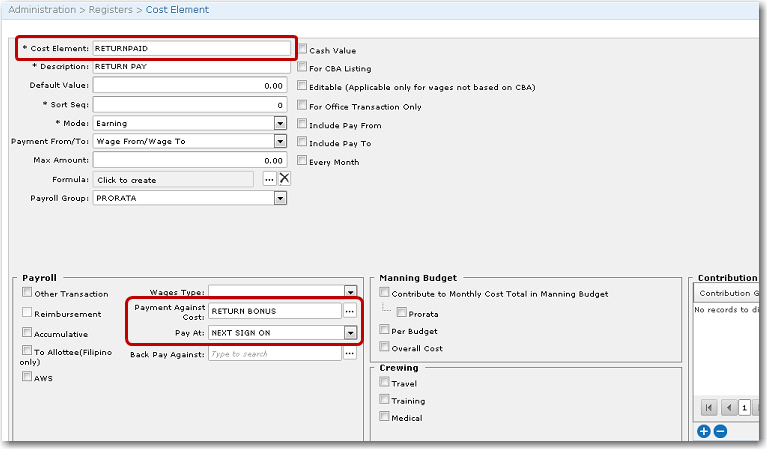Tick the Every Month checkbox
Viewport: 767px width, 449px height.
click(303, 161)
